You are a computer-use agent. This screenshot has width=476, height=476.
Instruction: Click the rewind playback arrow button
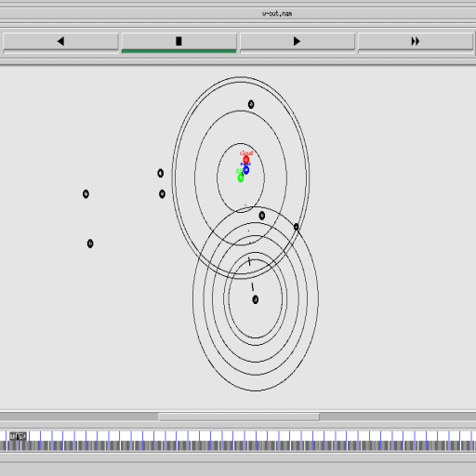click(x=60, y=42)
